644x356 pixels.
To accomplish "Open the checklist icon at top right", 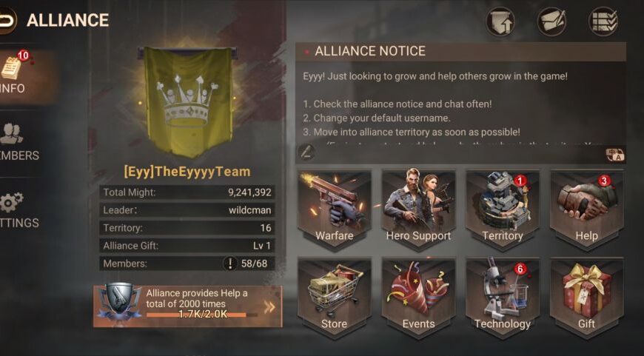I will (x=603, y=21).
